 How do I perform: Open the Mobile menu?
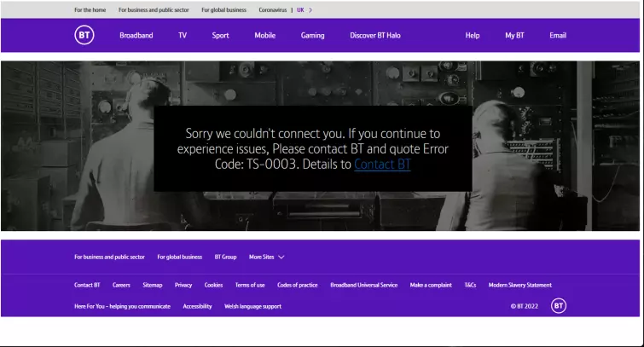click(265, 35)
